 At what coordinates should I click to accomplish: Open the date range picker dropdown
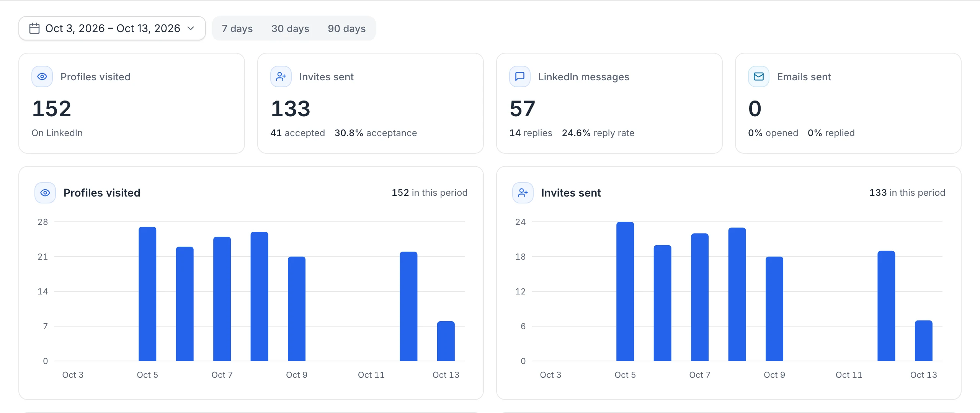tap(112, 28)
